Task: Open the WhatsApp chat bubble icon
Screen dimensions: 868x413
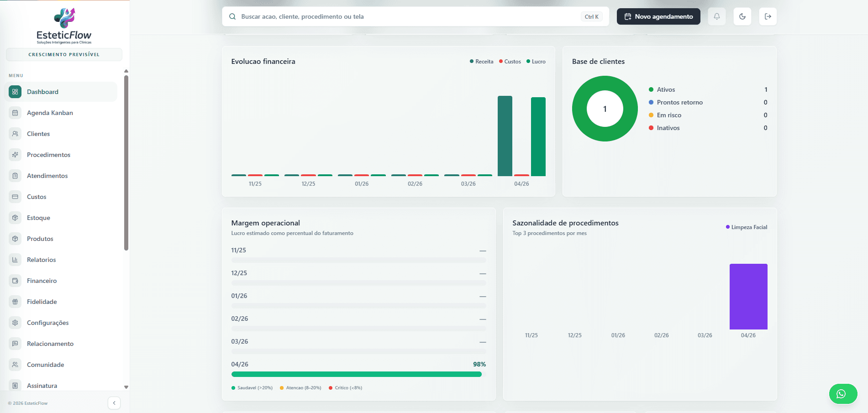Action: click(843, 393)
